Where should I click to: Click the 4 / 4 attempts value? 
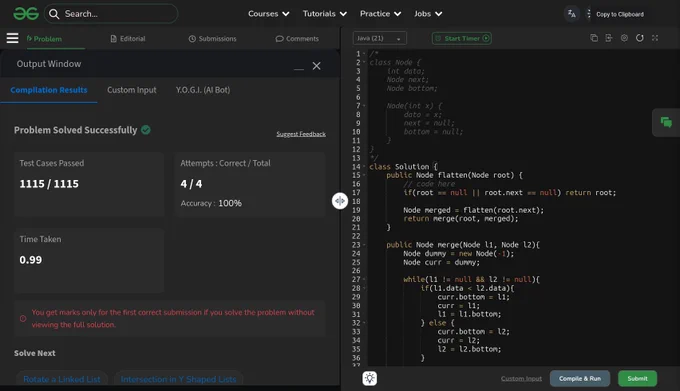coord(191,184)
